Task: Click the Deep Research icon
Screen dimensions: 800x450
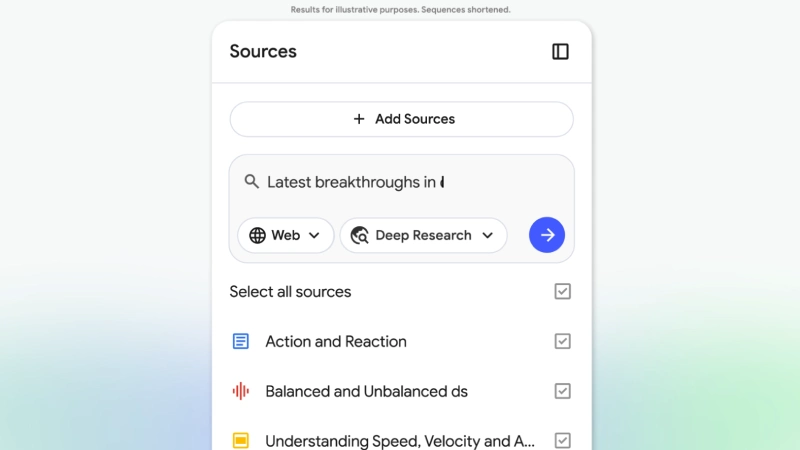Action: point(360,236)
